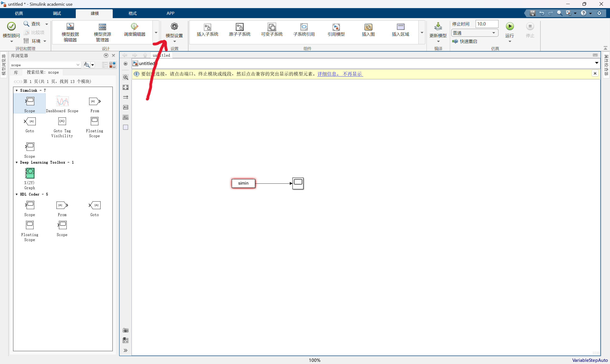The image size is (610, 364).
Task: Open the simulation mode dropdown showing 普通
Action: (474, 33)
